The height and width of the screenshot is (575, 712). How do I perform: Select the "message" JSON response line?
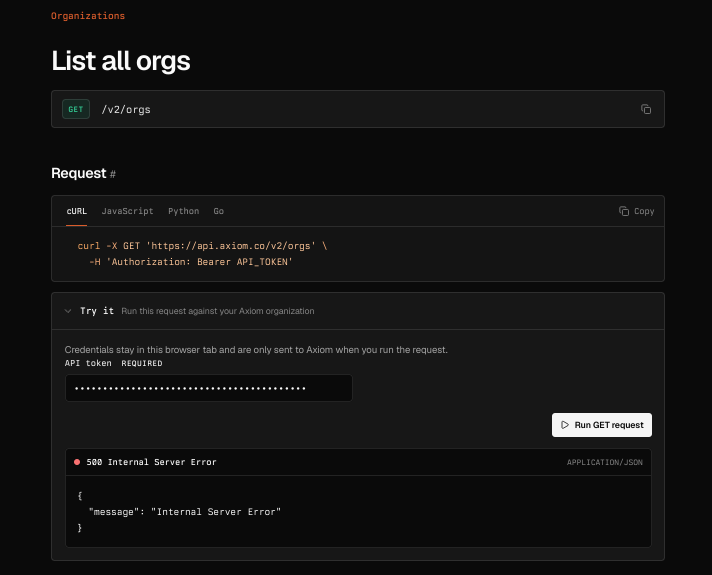tap(185, 512)
